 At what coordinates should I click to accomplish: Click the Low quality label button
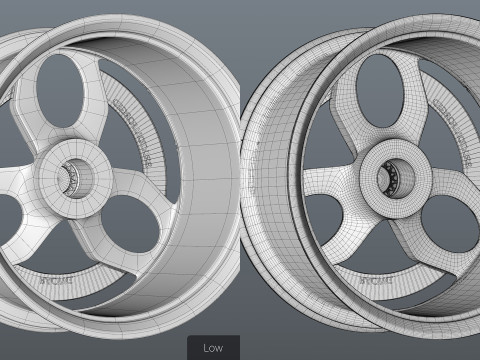tap(213, 348)
